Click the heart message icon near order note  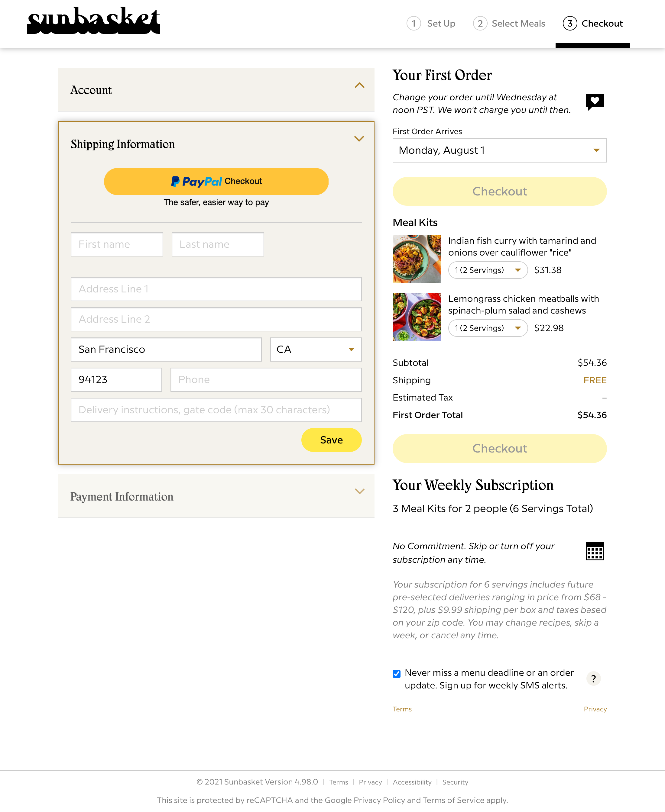595,101
